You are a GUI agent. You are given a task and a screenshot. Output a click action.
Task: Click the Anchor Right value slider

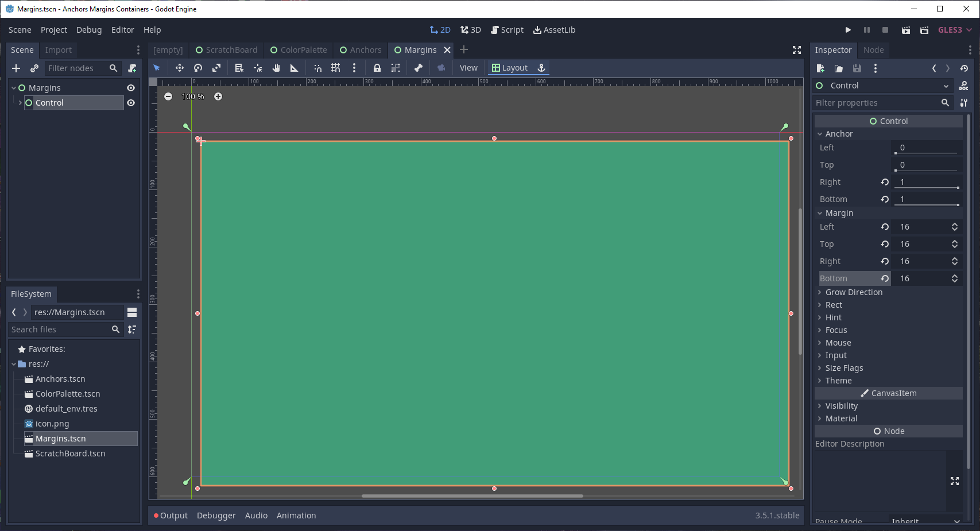tap(927, 182)
